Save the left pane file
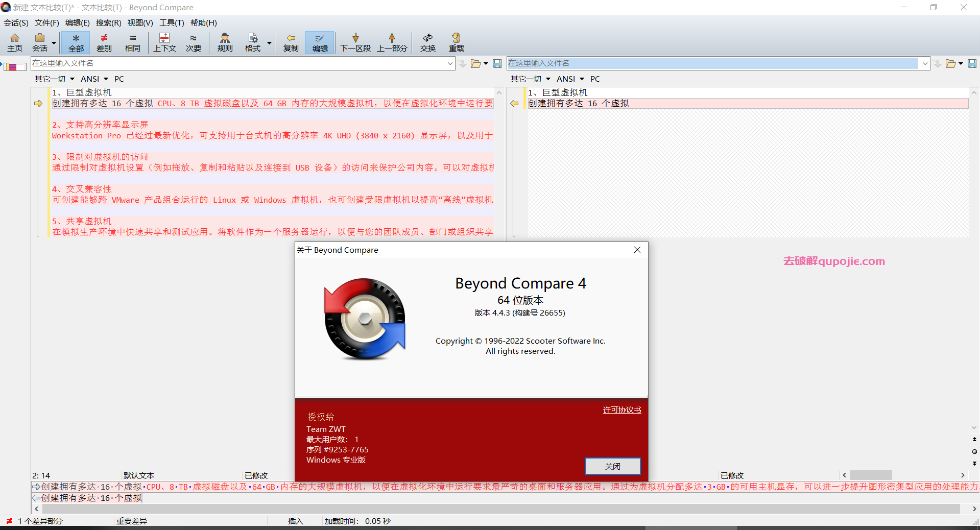This screenshot has height=530, width=980. pos(497,63)
